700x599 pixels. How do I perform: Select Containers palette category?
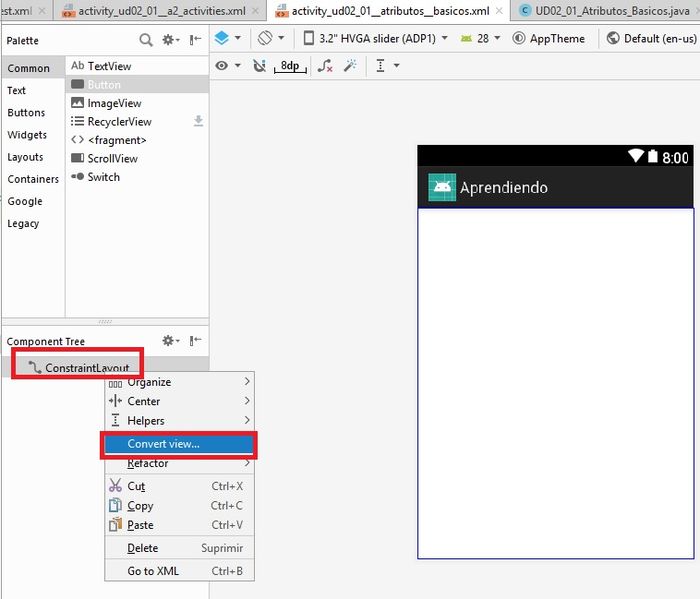(x=33, y=179)
